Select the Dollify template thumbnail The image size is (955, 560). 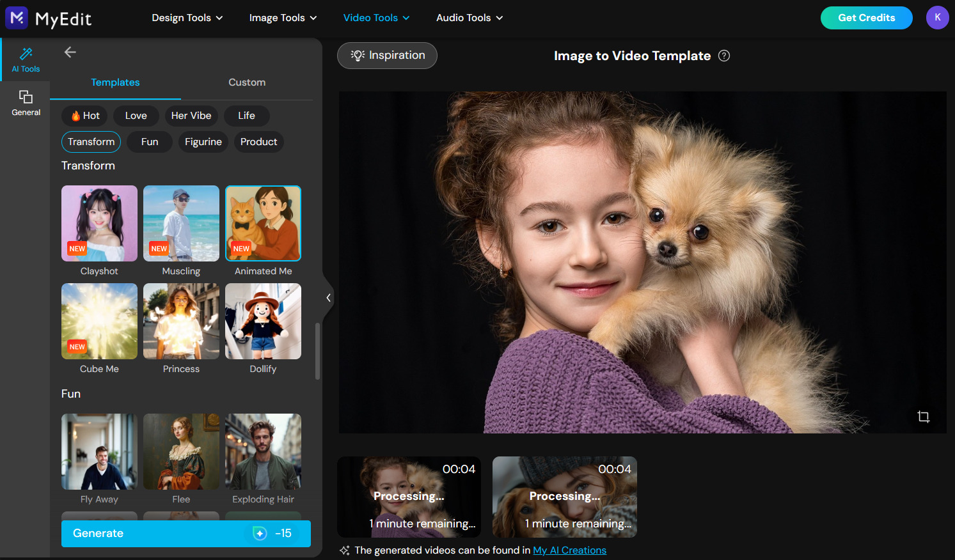point(263,321)
